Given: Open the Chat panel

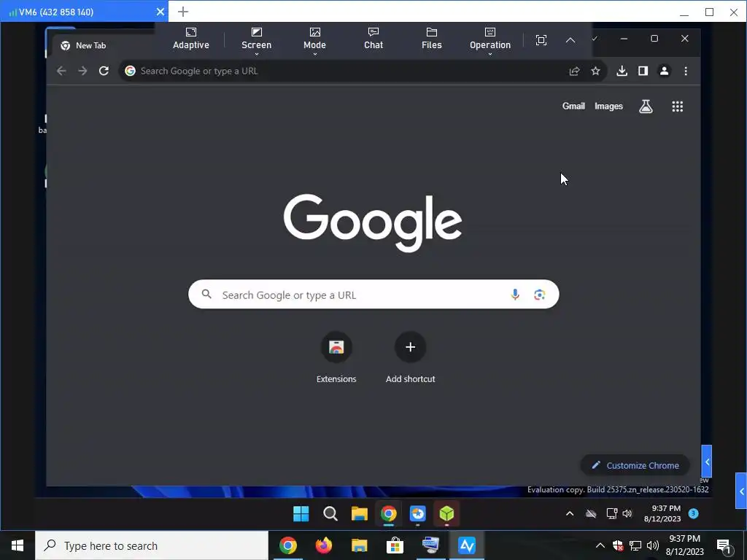Looking at the screenshot, I should point(373,39).
